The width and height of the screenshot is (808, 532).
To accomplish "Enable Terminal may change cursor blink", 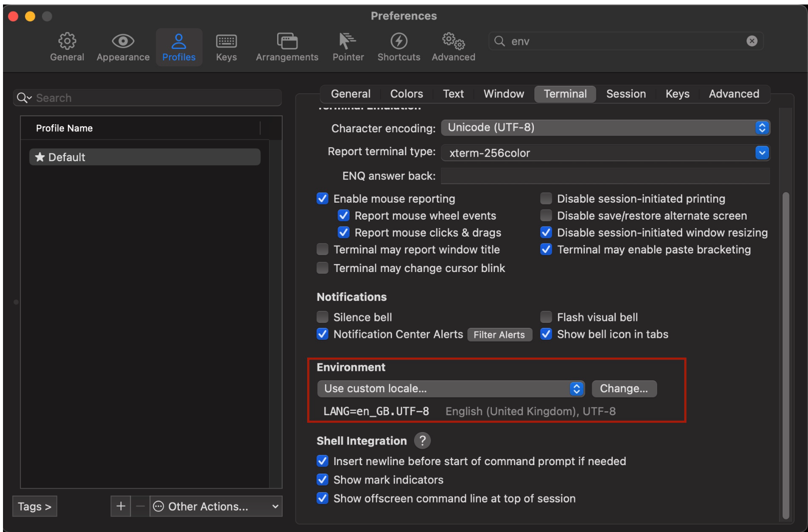I will click(323, 268).
